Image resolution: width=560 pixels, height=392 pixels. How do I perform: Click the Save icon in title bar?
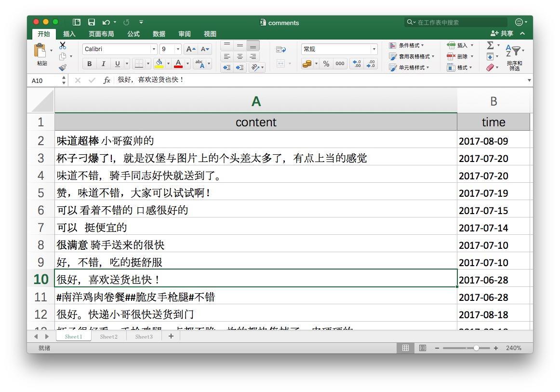point(92,22)
